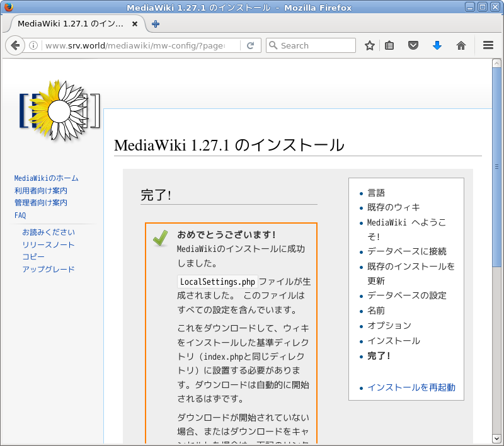Click インストールを再起動 link

411,387
